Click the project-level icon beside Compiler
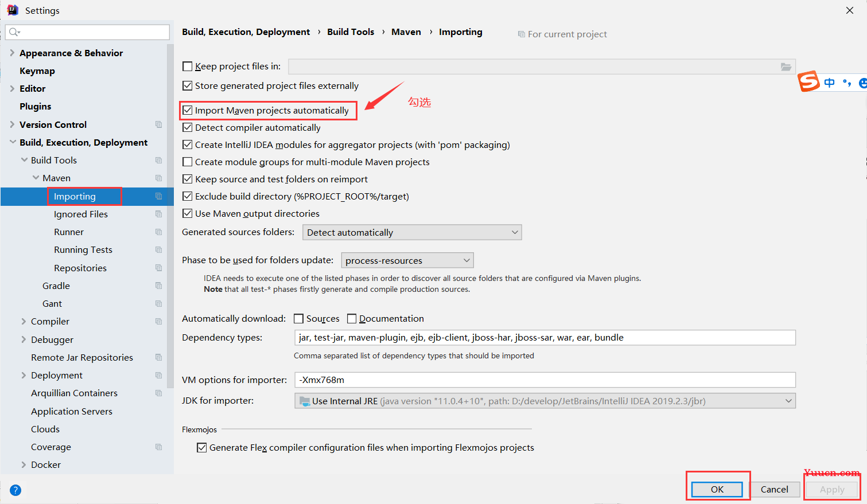Image resolution: width=867 pixels, height=504 pixels. click(159, 321)
